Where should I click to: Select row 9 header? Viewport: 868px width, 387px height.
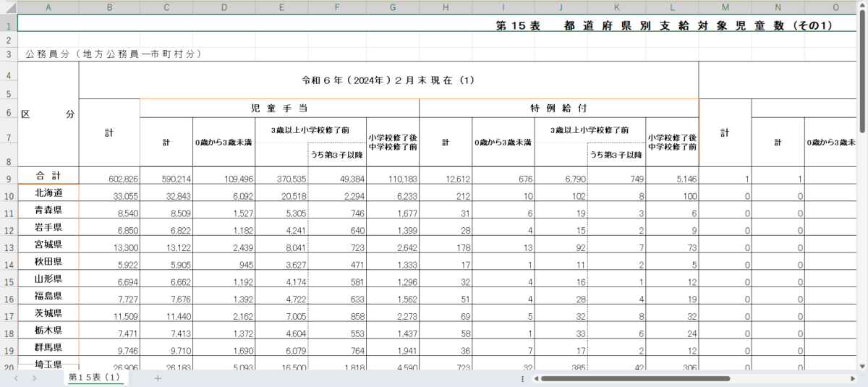point(9,178)
